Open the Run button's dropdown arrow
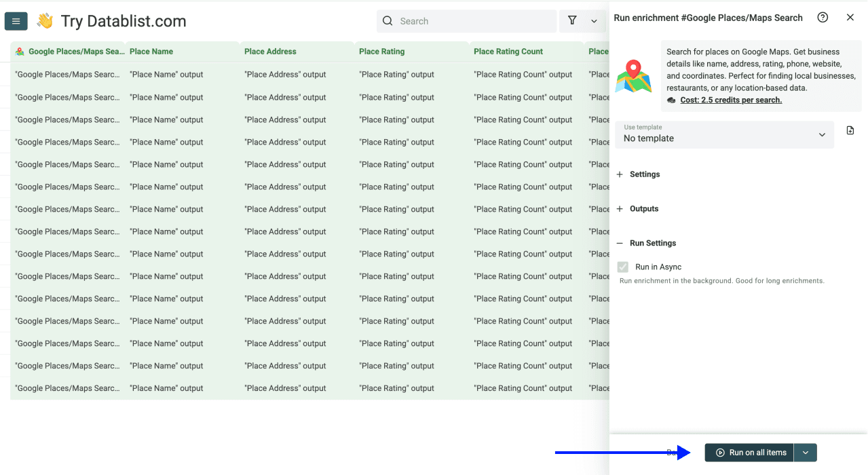 coord(805,453)
